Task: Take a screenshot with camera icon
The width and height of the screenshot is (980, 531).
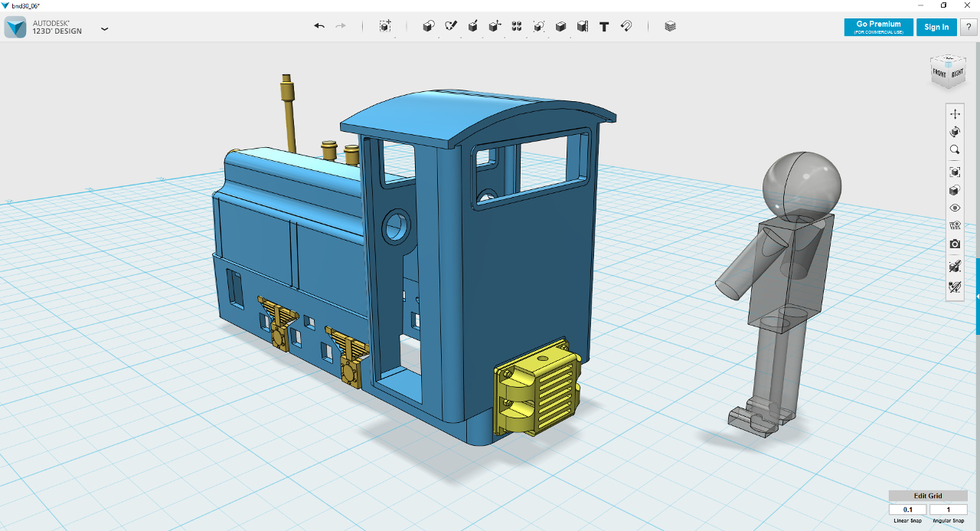Action: tap(955, 244)
